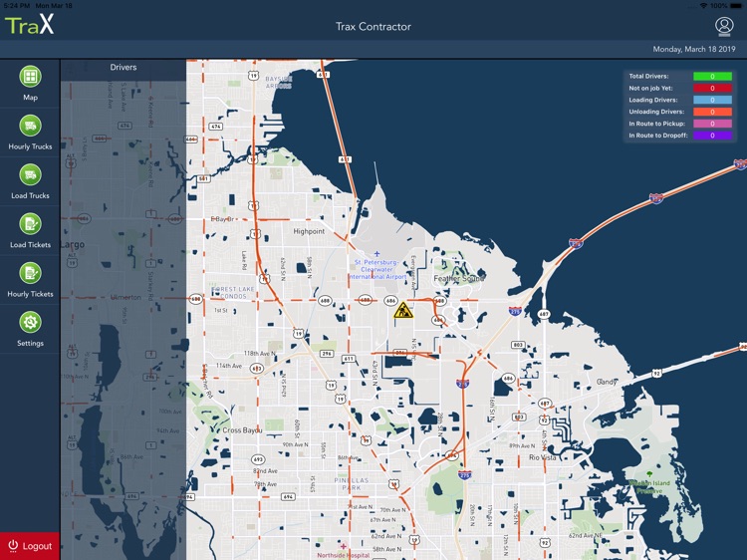
Task: Click the In Route to Pickup count
Action: click(711, 124)
